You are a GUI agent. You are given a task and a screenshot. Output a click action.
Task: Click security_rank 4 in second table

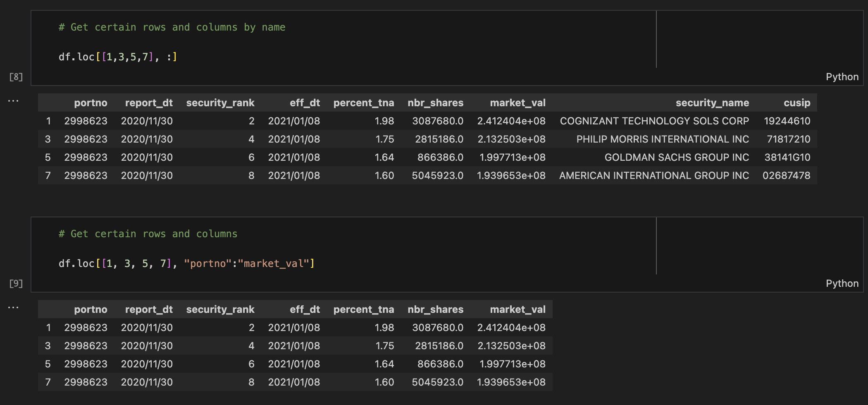tap(251, 346)
